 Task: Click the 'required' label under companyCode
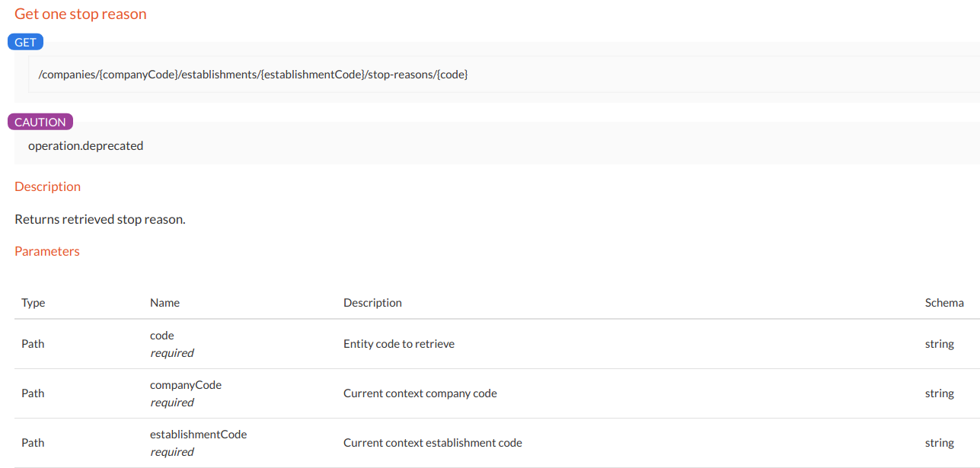point(172,403)
